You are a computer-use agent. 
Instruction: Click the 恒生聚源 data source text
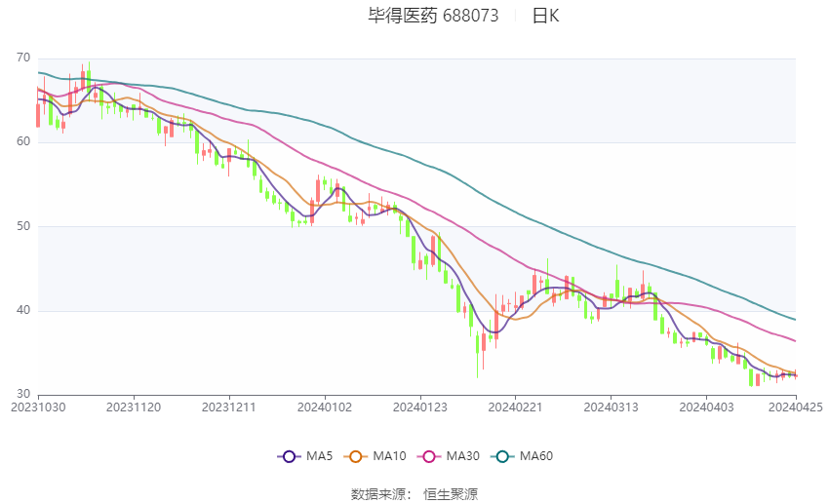(x=451, y=494)
